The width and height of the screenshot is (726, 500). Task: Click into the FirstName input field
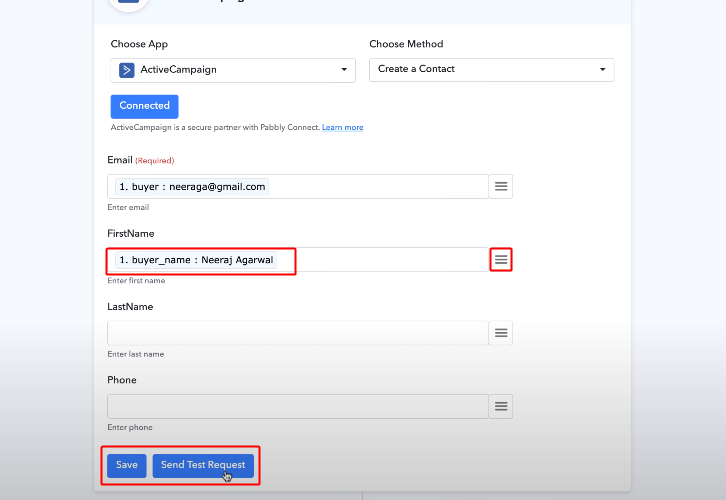298,260
